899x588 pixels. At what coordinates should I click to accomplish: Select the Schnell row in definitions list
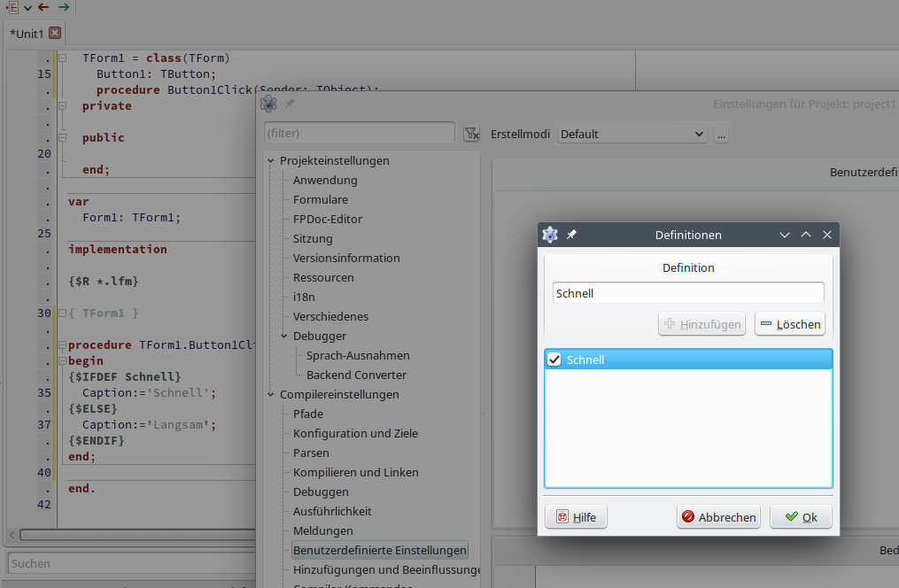pyautogui.click(x=688, y=360)
